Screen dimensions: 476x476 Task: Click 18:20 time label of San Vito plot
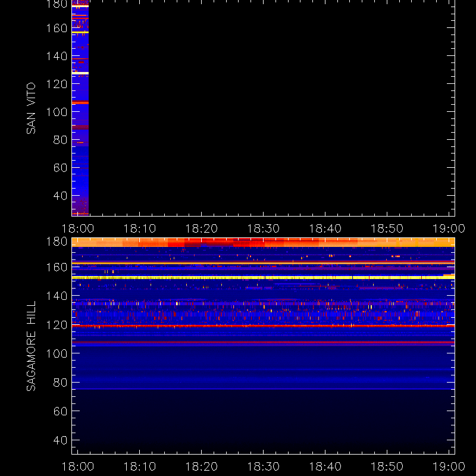[202, 228]
